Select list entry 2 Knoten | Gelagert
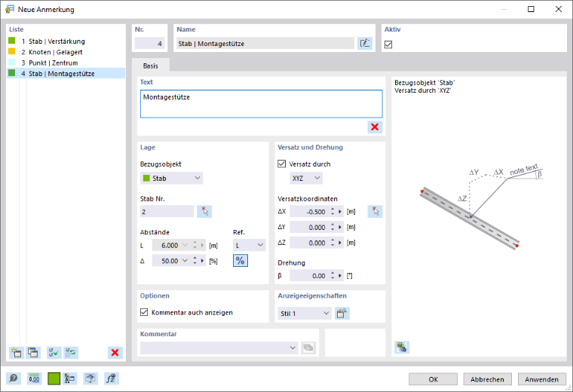The image size is (573, 392). [x=66, y=52]
